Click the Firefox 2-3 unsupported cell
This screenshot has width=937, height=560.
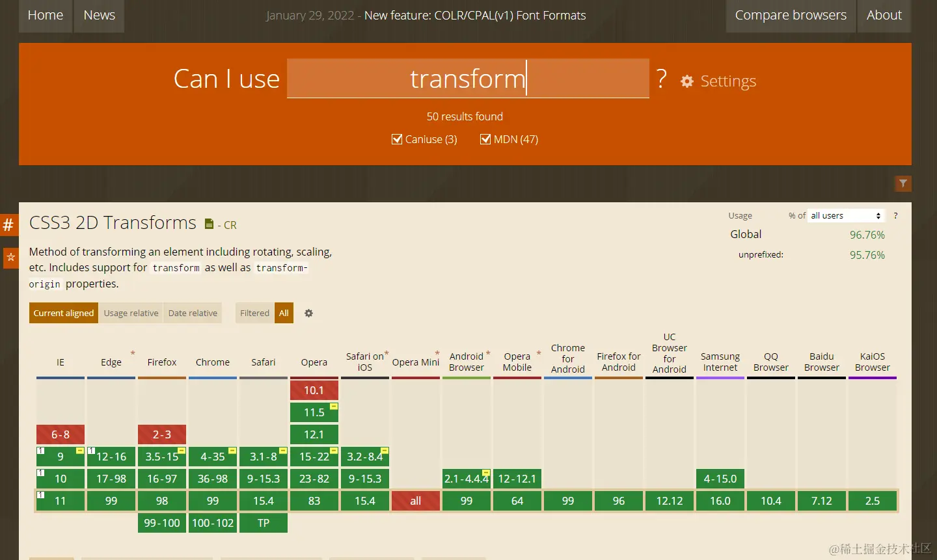click(x=162, y=434)
